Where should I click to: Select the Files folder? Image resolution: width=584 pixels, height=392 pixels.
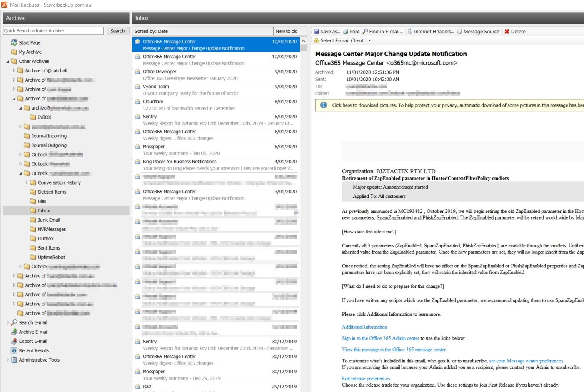(x=38, y=201)
